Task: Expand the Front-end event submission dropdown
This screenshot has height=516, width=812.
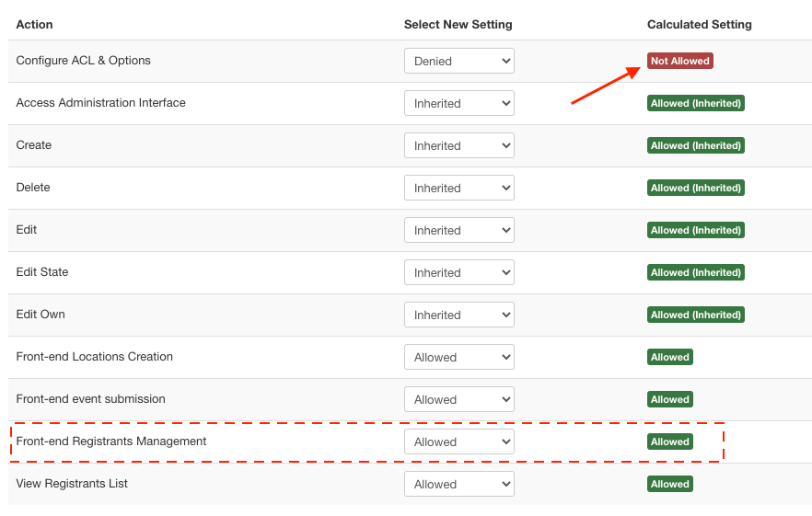Action: click(458, 399)
